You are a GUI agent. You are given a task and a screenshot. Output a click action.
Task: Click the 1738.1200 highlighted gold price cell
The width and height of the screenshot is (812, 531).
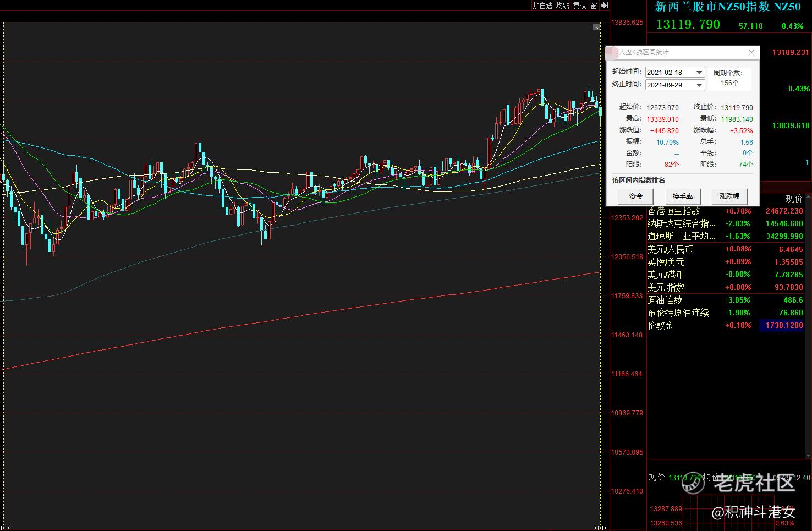coord(781,325)
